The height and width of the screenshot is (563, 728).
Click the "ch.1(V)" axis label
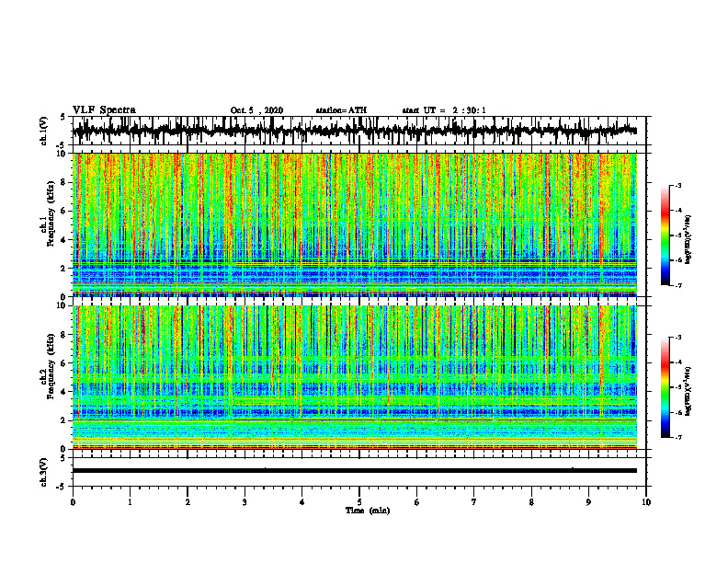pyautogui.click(x=44, y=131)
